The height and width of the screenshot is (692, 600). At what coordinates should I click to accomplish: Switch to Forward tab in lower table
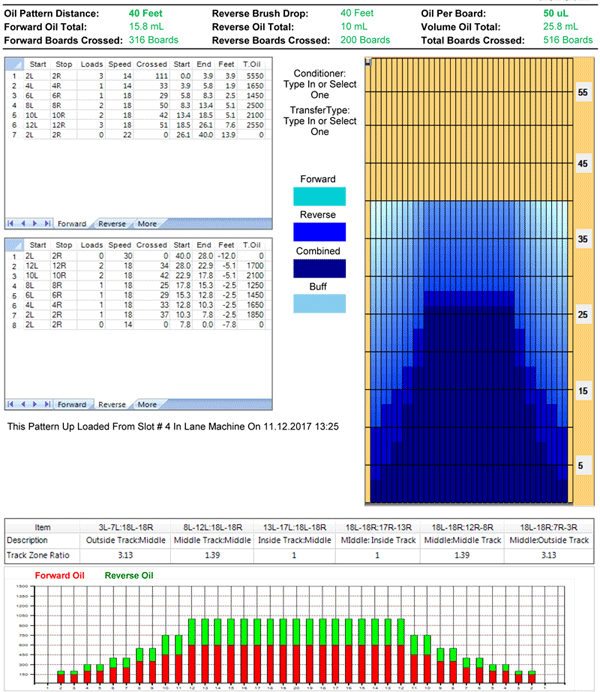coord(71,405)
